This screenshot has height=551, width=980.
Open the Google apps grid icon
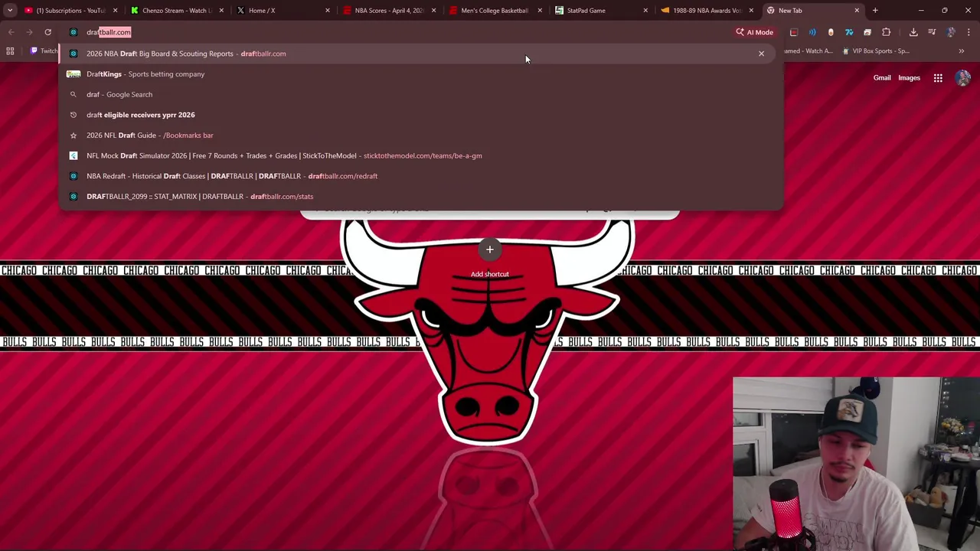[x=938, y=78]
